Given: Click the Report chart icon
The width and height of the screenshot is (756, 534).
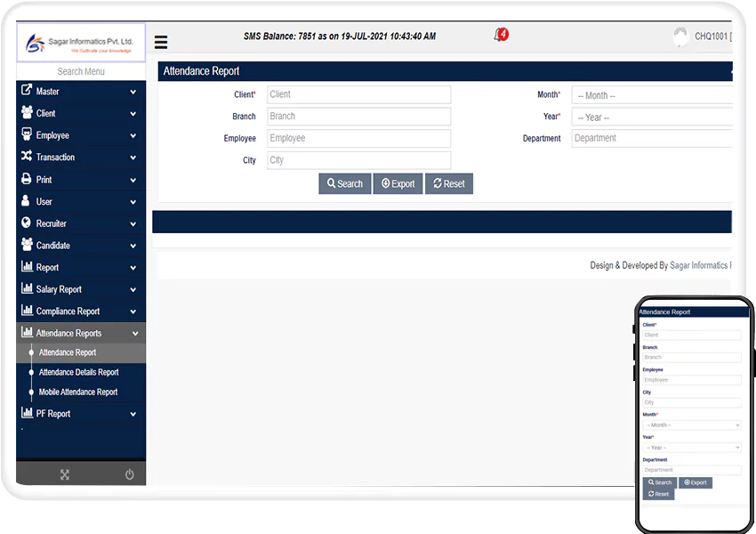Looking at the screenshot, I should click(x=27, y=266).
